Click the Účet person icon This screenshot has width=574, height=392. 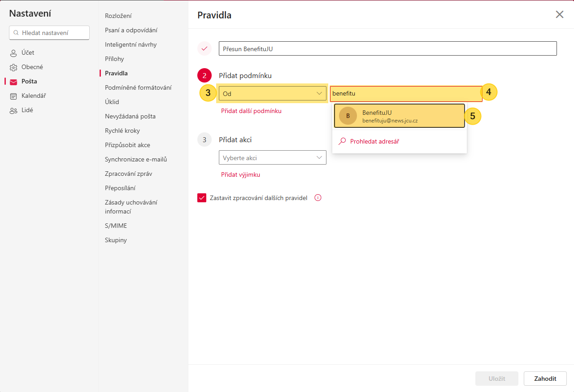tap(13, 53)
